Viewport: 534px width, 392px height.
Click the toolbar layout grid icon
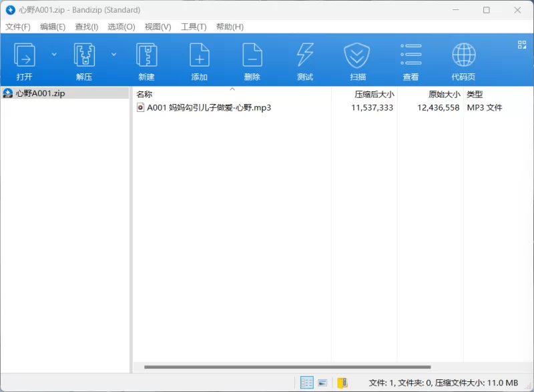click(x=522, y=45)
